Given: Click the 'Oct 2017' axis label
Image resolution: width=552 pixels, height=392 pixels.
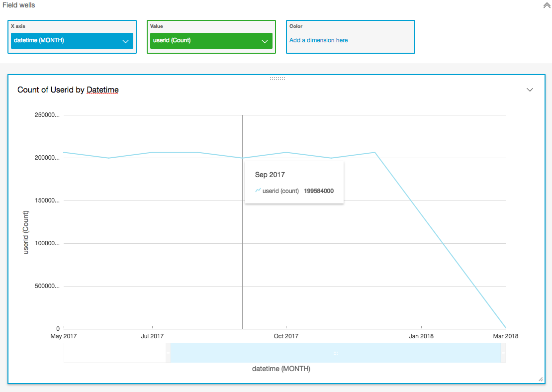Looking at the screenshot, I should (x=286, y=336).
